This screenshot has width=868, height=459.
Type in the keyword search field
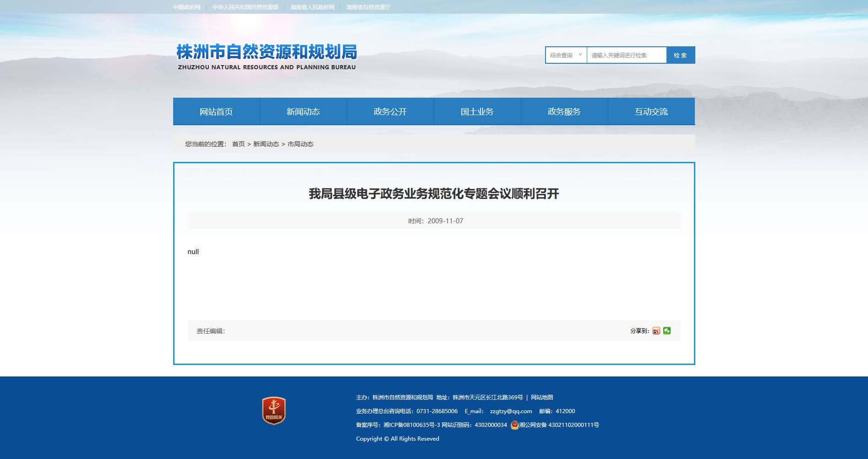pos(626,55)
